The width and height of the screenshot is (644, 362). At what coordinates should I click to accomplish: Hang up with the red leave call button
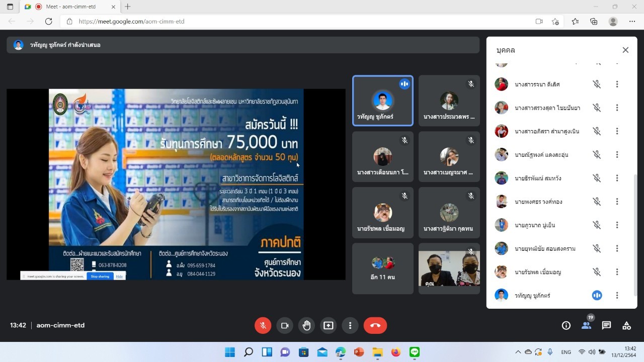tap(375, 325)
